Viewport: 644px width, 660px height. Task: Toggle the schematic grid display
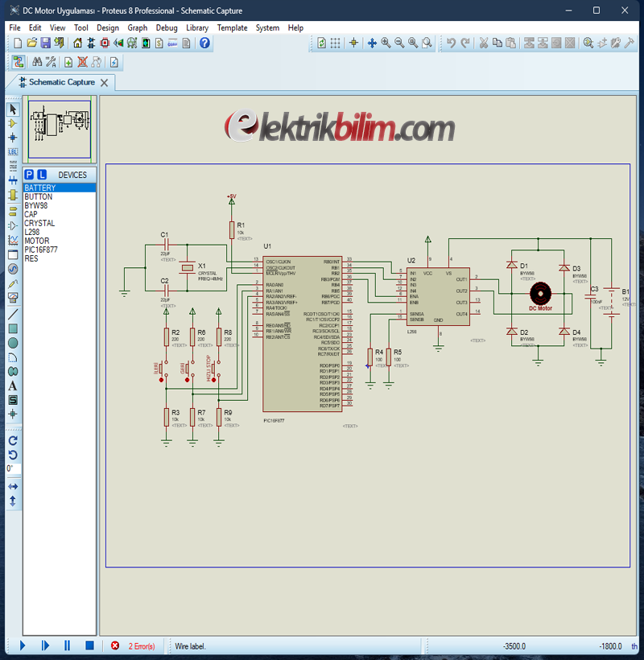(336, 43)
